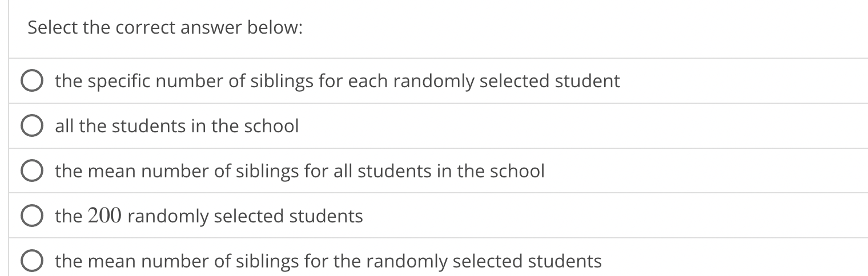Click the word 'school' in the second option
This screenshot has height=276, width=868.
coord(271,126)
